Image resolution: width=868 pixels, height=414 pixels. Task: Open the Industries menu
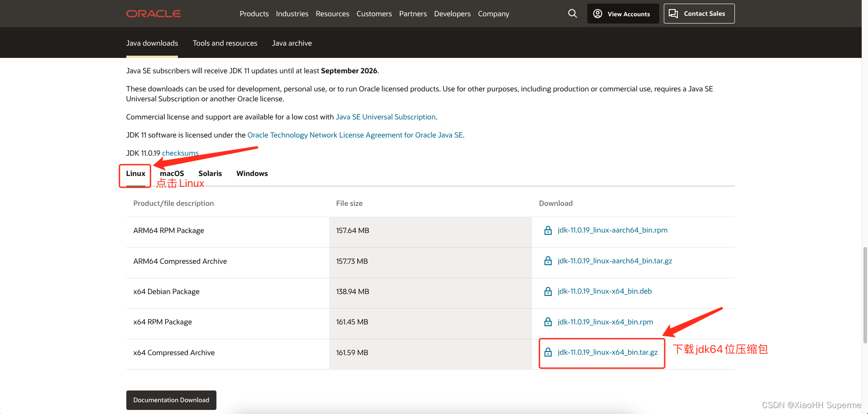click(292, 14)
